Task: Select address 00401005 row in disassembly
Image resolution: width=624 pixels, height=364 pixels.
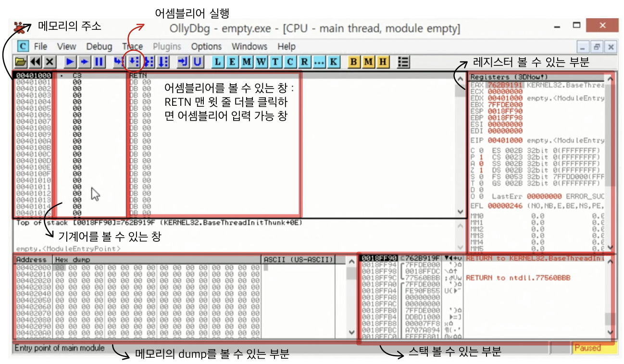Action: point(33,108)
